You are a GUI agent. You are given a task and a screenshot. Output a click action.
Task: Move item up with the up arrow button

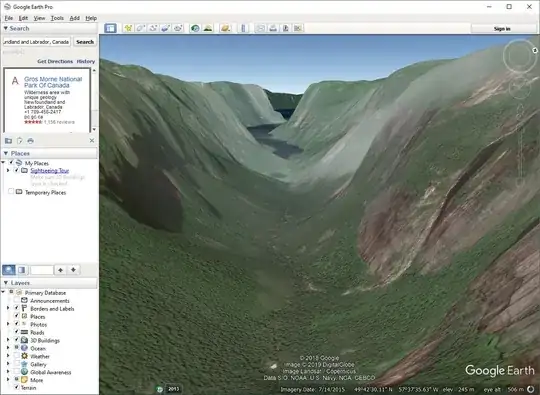pyautogui.click(x=60, y=270)
